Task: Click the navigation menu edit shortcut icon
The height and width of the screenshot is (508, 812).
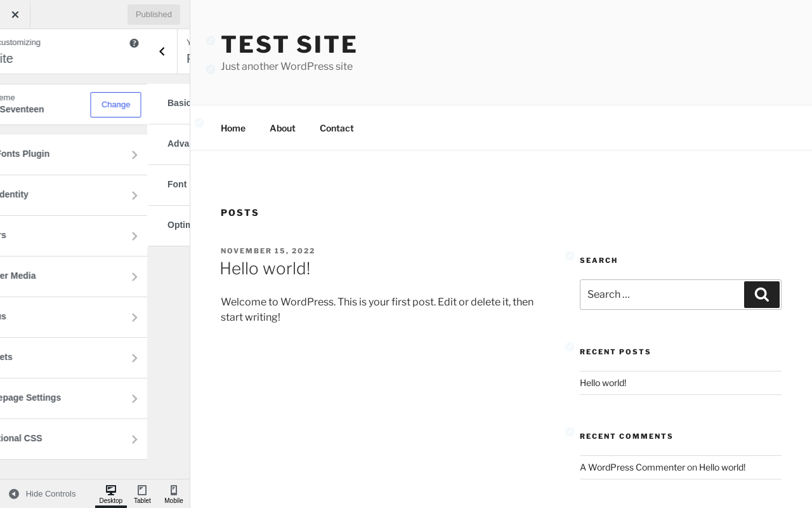Action: pyautogui.click(x=199, y=123)
